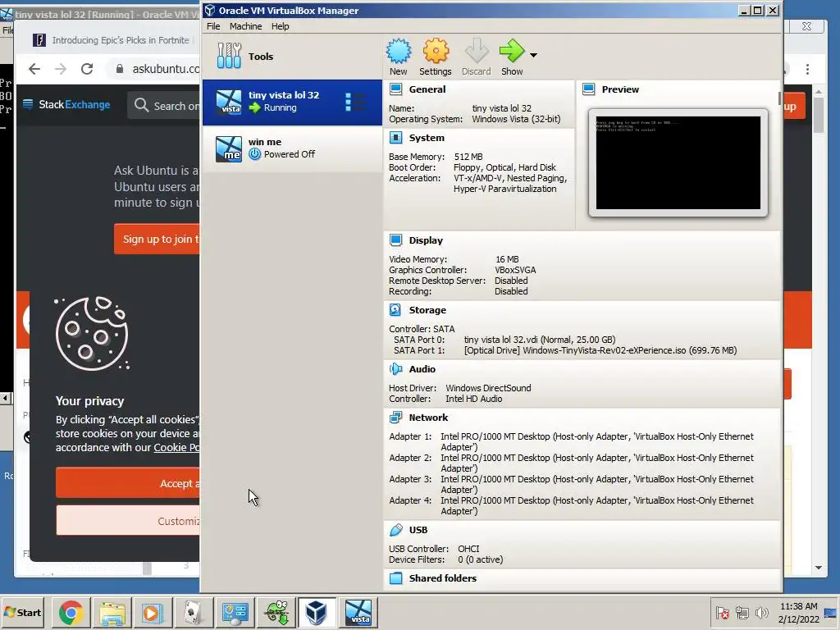Open the File menu in VirtualBox Manager
The height and width of the screenshot is (630, 840).
[213, 26]
